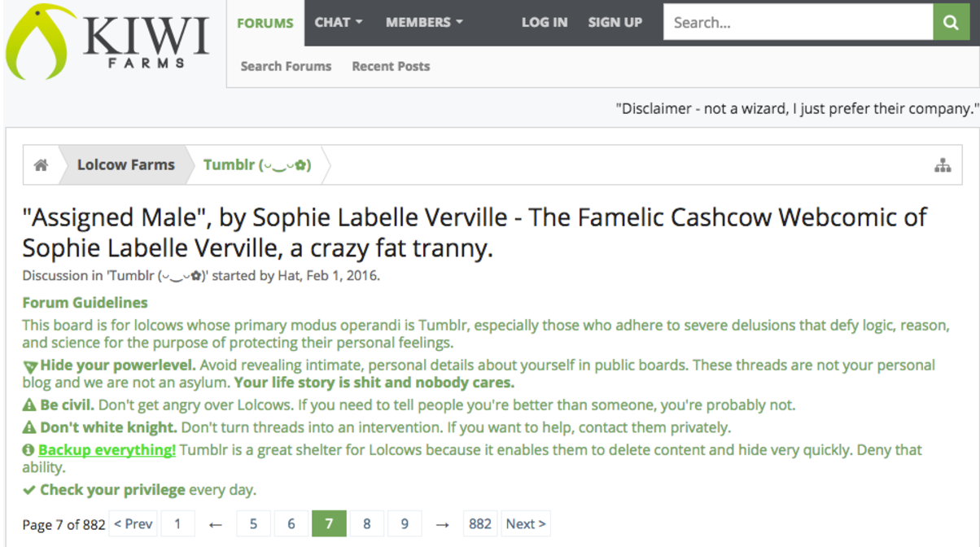Open the home icon breadcrumb
The image size is (980, 547).
[41, 165]
